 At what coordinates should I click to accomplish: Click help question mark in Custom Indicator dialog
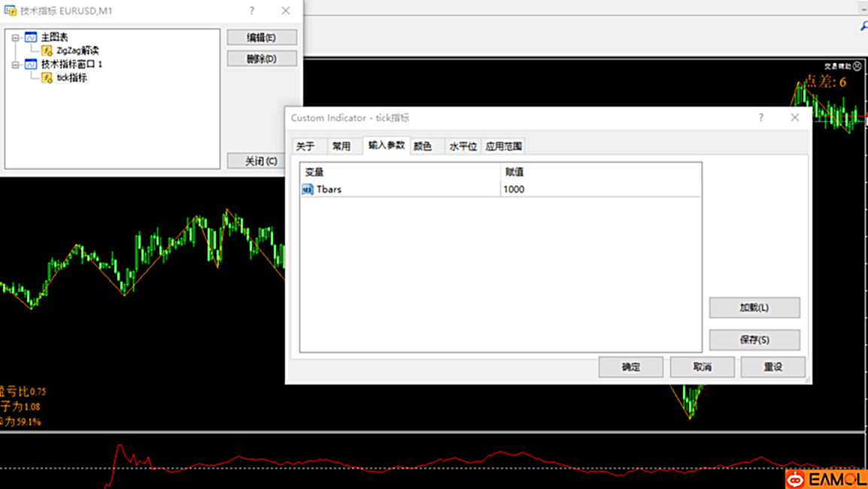tap(761, 118)
